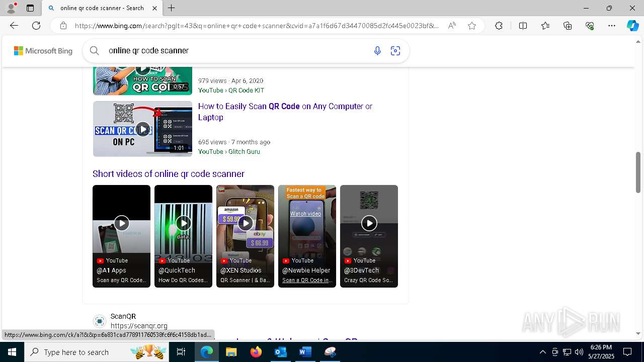
Task: Play the @QuickTech short video
Action: pyautogui.click(x=183, y=223)
